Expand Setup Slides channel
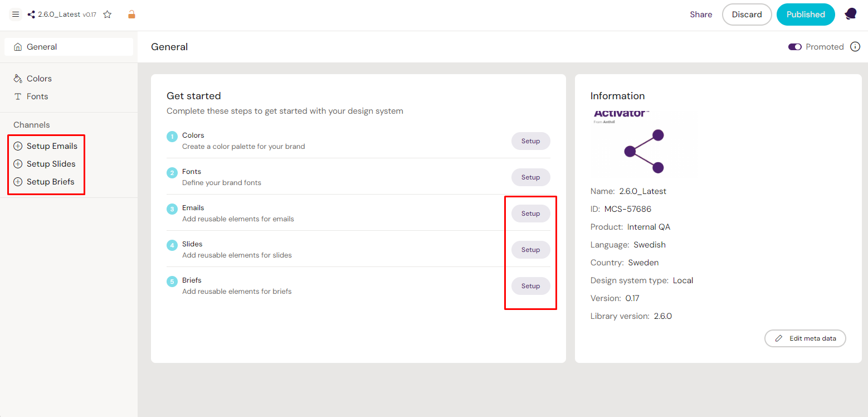This screenshot has height=417, width=868. tap(51, 164)
